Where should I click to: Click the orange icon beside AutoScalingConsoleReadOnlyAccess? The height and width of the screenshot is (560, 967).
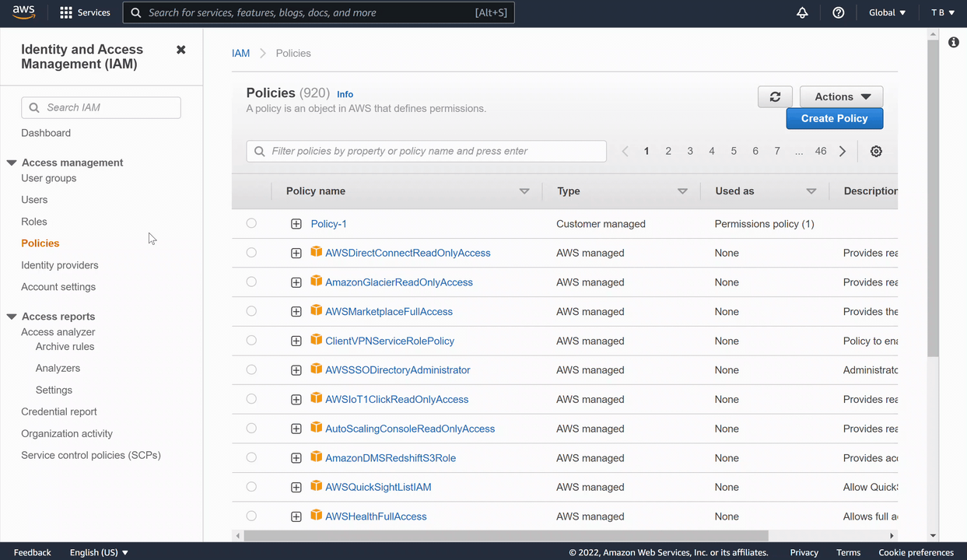(316, 427)
